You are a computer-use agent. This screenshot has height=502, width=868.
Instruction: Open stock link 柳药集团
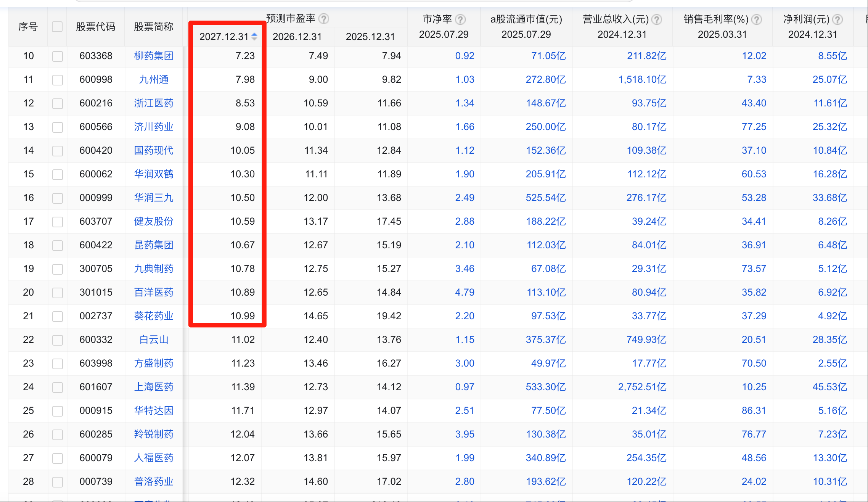tap(154, 56)
